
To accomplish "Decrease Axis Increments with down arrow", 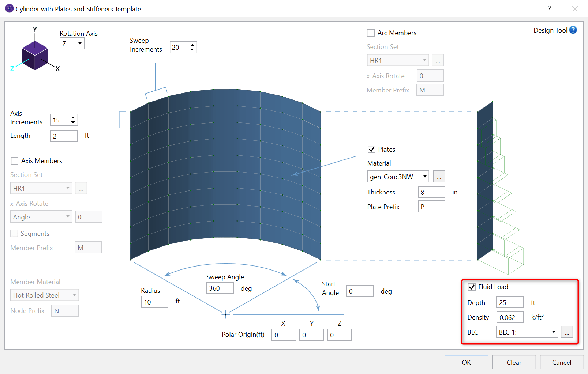I will 73,122.
